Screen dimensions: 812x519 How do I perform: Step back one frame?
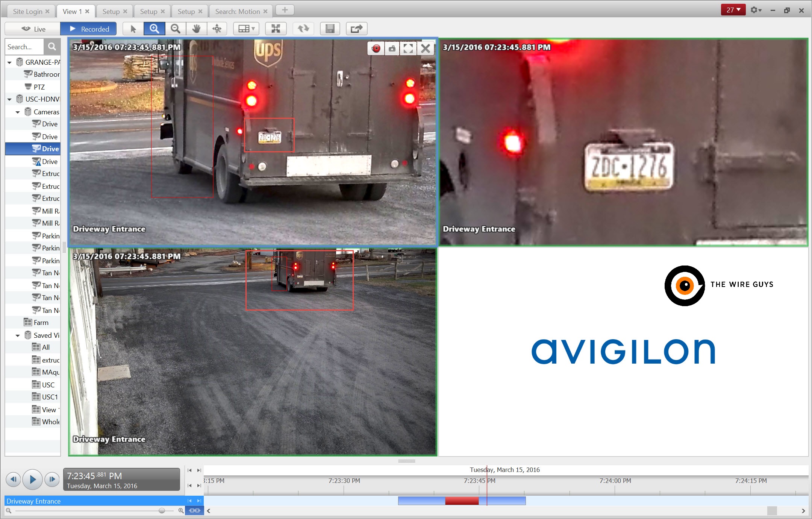click(13, 479)
